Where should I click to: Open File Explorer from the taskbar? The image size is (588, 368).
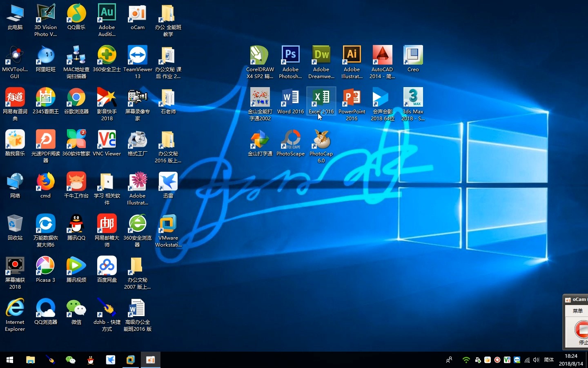(30, 360)
